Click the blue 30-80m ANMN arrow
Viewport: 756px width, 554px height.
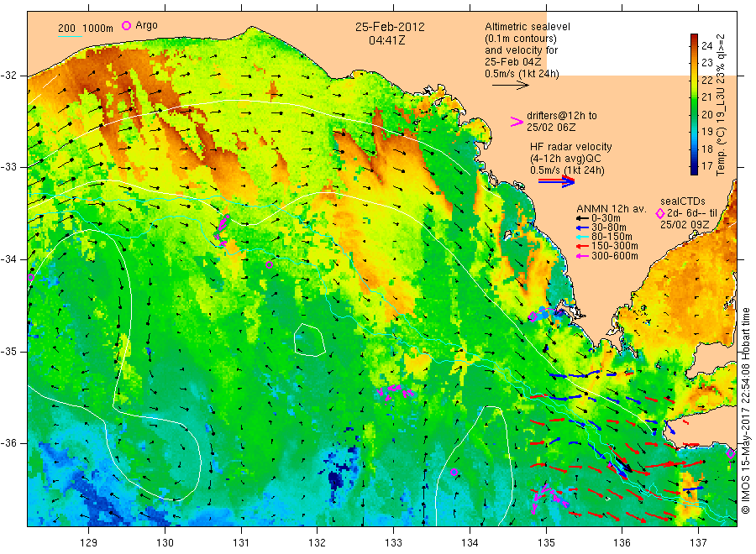coord(582,227)
